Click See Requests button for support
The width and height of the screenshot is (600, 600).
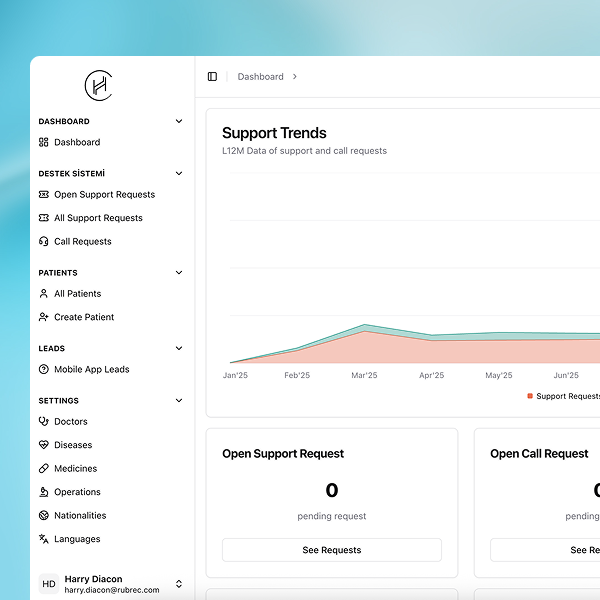click(x=331, y=550)
